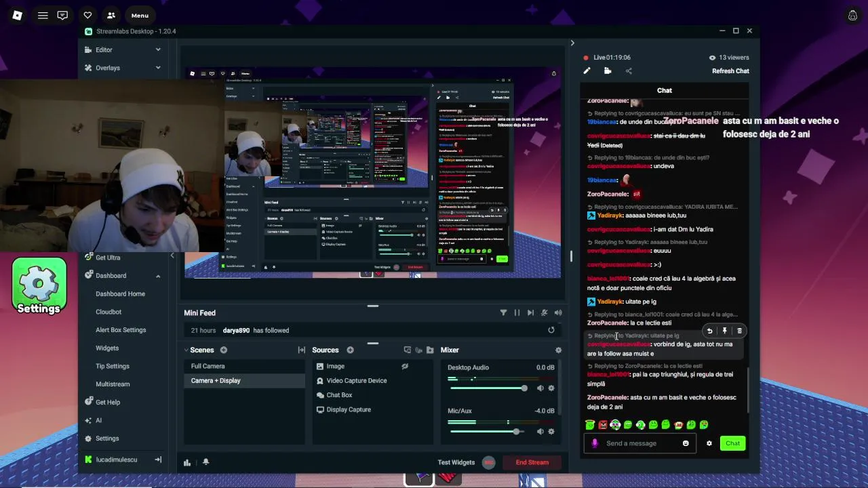Image resolution: width=868 pixels, height=488 pixels.
Task: Refresh the darya890 follow event
Action: pyautogui.click(x=551, y=330)
